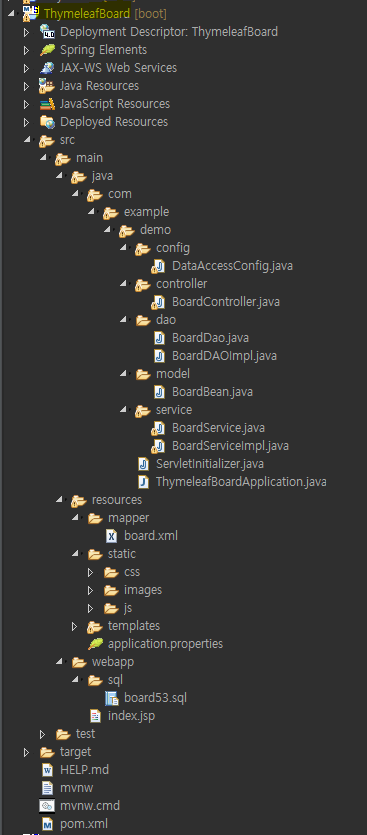The height and width of the screenshot is (835, 367).
Task: Expand the templates folder
Action: pos(75,626)
